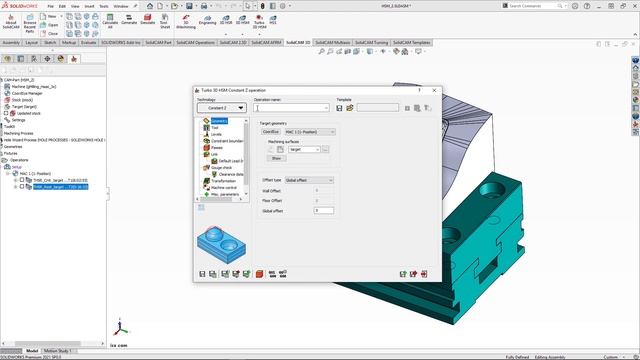Expand the highlighted THSM operation node
This screenshot has width=640, height=360.
16,187
